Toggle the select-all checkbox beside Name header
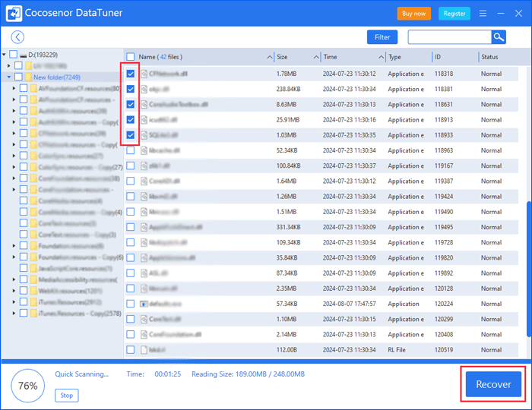Viewport: 532px width, 410px height. tap(130, 57)
